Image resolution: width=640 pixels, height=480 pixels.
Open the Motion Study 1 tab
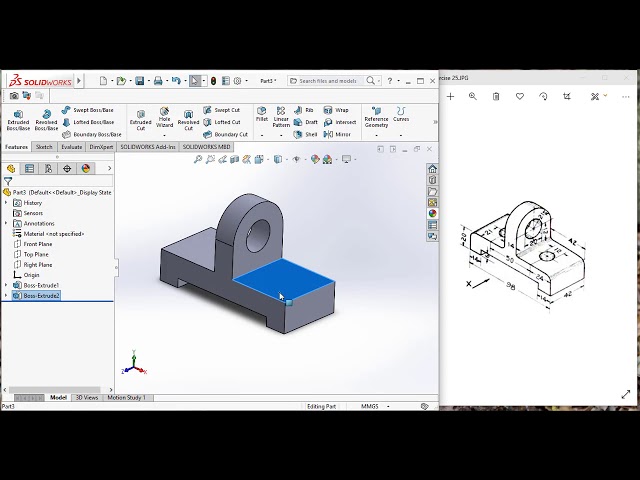pos(126,398)
